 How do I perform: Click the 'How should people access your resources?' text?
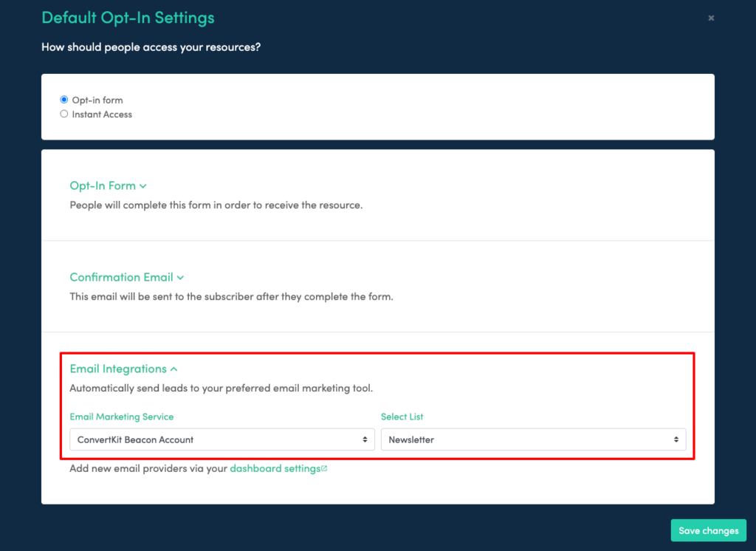click(x=151, y=47)
